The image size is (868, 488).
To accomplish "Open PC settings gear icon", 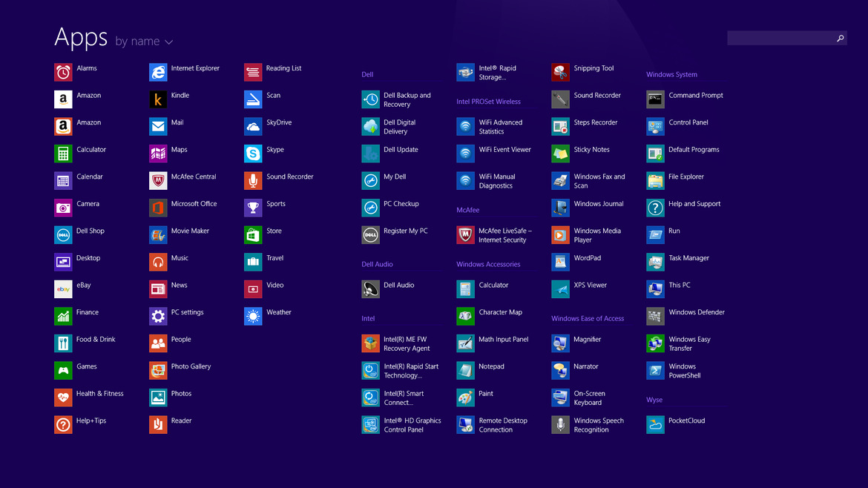I will (x=158, y=316).
